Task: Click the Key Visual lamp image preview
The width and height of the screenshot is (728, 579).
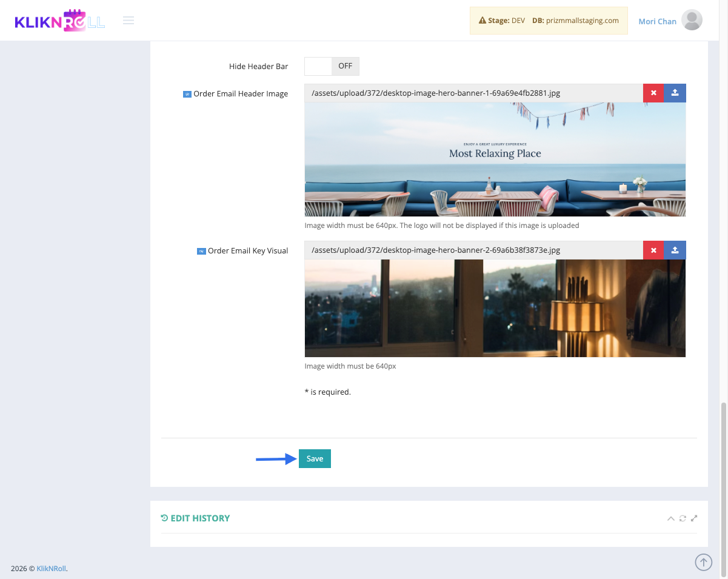Action: (495, 309)
